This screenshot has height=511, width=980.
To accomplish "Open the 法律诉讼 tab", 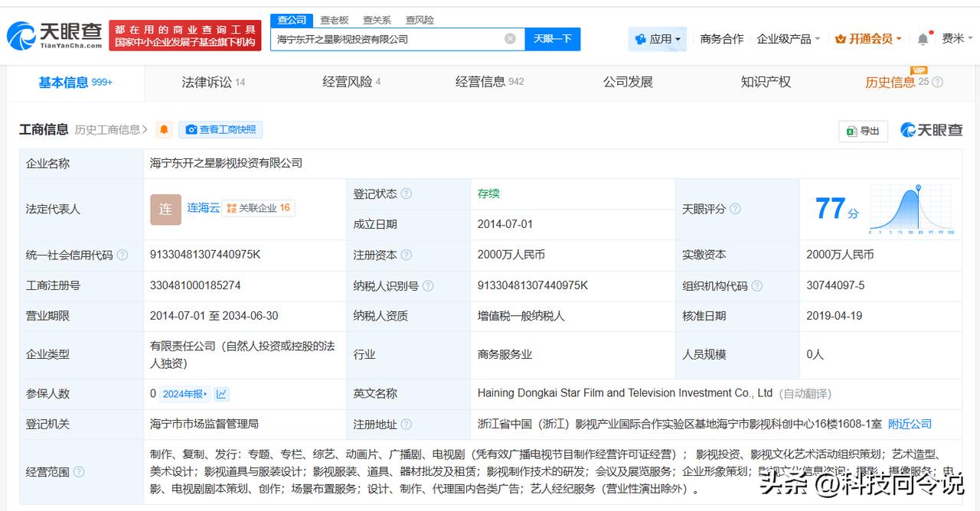I will (x=213, y=82).
